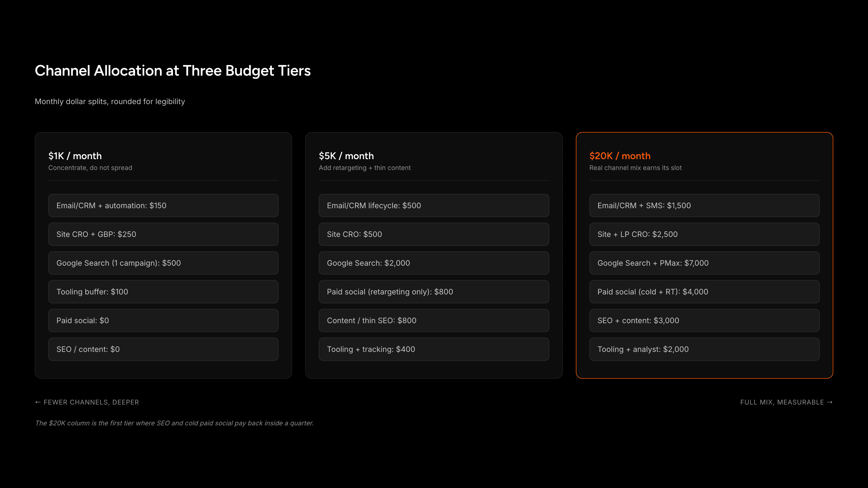Click the orange $20K / month heading
Screen dimensions: 868x488
(x=620, y=156)
